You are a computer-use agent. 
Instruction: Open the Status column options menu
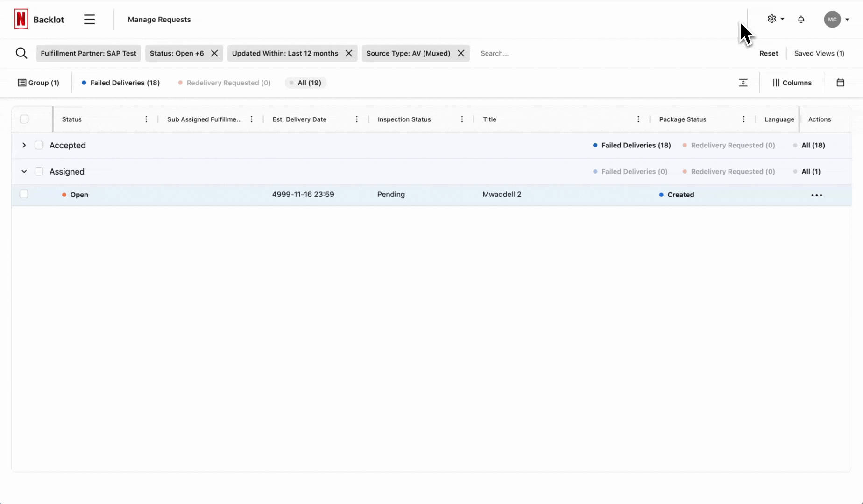[146, 119]
